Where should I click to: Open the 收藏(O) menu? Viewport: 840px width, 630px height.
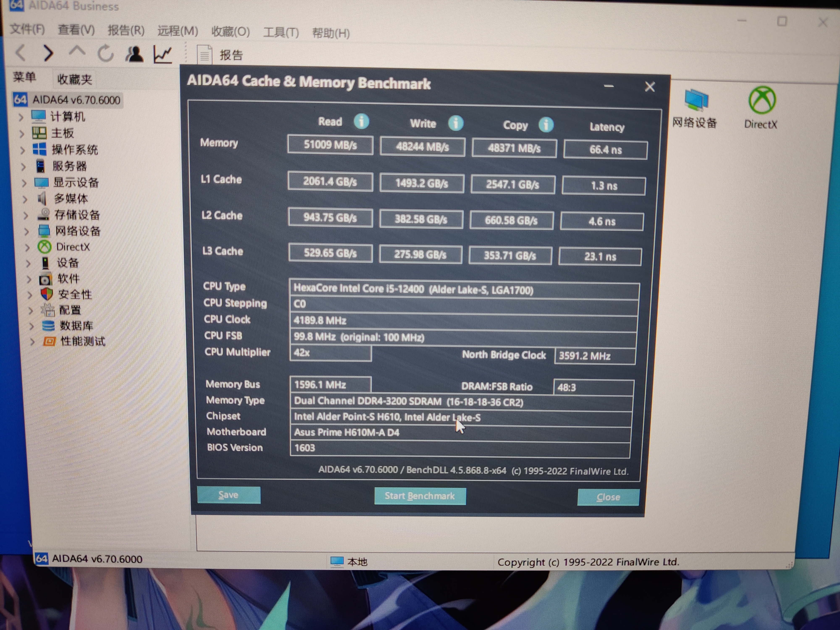point(231,32)
